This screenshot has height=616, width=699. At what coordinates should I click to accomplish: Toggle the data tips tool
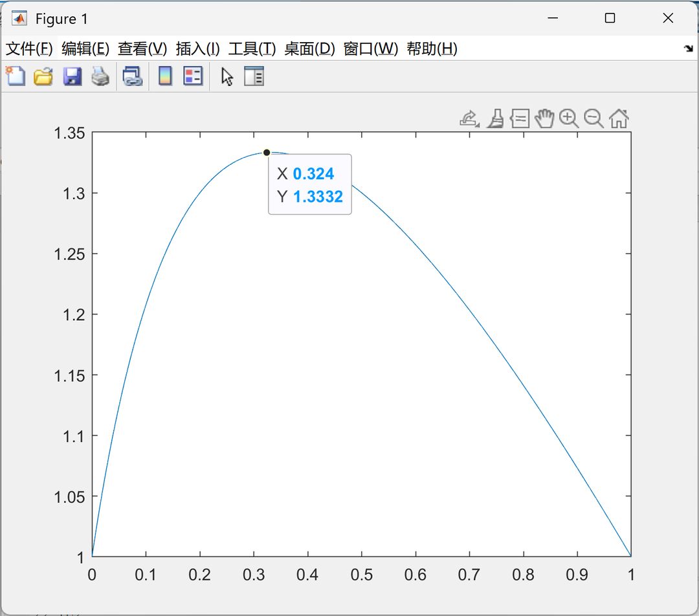point(520,119)
